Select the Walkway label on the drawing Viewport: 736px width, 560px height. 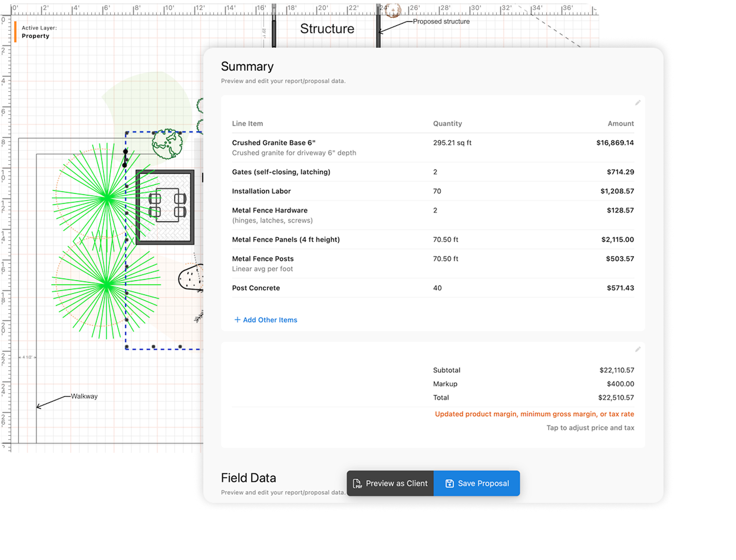coord(84,396)
